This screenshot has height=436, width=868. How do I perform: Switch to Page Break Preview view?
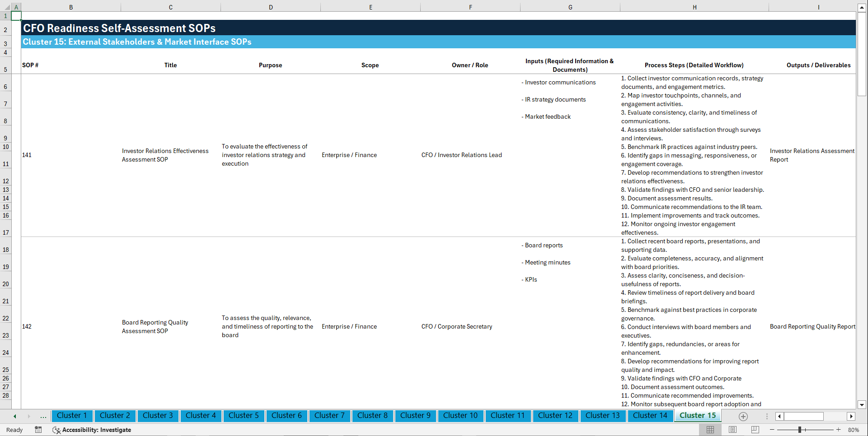(755, 430)
